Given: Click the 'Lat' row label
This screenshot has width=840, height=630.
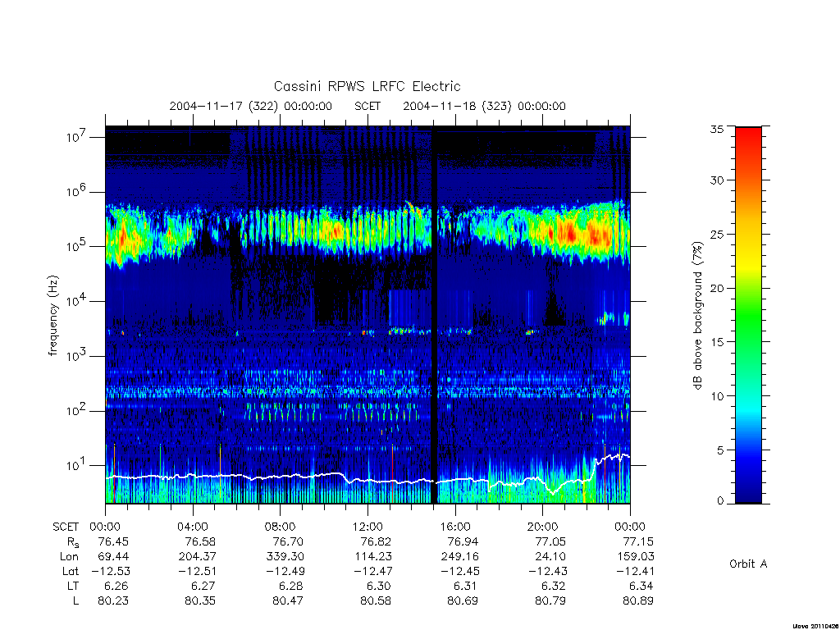Looking at the screenshot, I should tap(71, 571).
